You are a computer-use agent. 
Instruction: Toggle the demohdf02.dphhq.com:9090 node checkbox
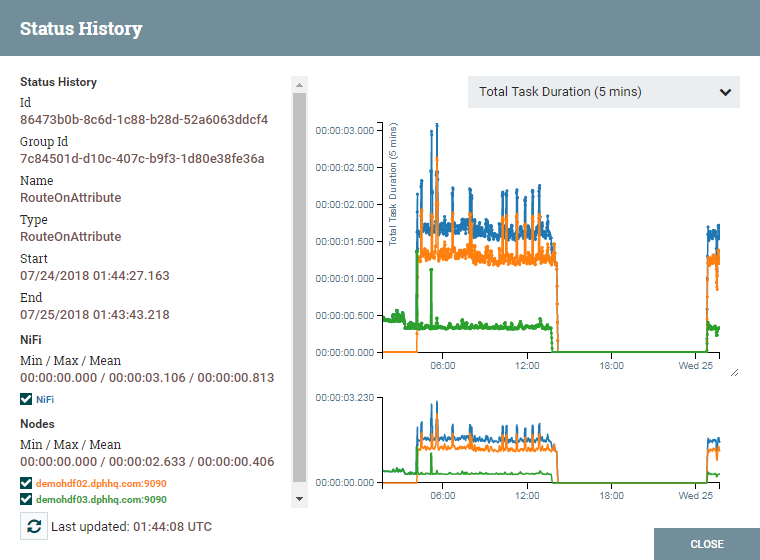[26, 484]
